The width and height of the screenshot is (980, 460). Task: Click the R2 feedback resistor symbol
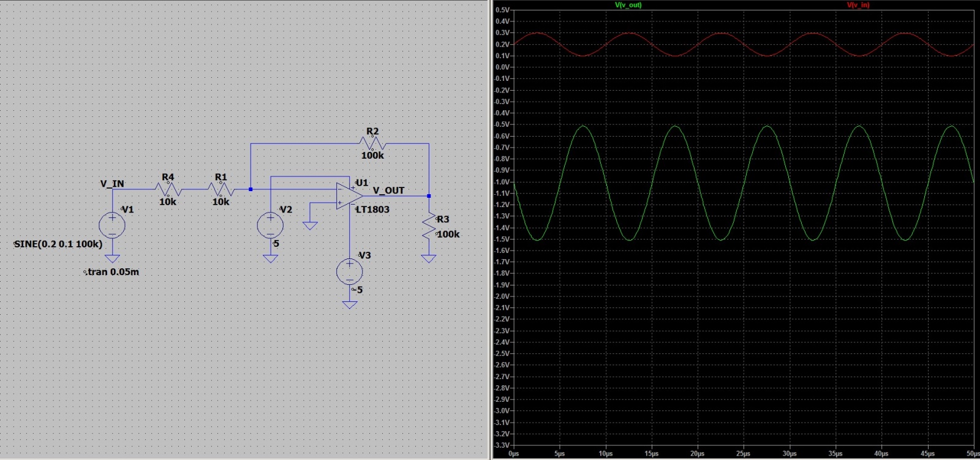[x=372, y=143]
